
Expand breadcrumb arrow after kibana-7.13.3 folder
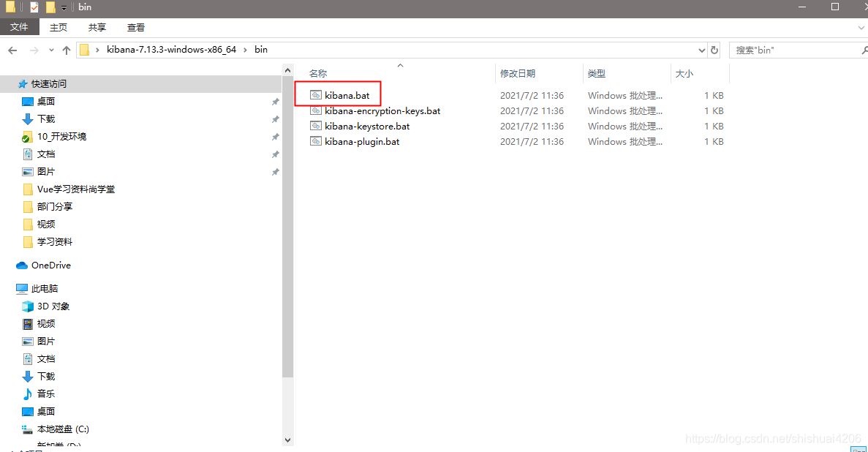click(245, 50)
